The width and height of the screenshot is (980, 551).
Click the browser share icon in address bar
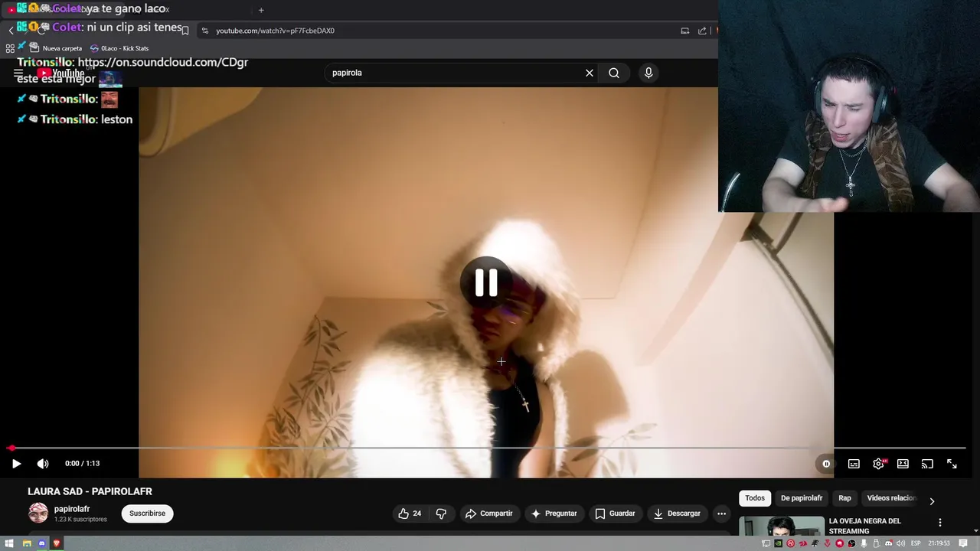(702, 31)
